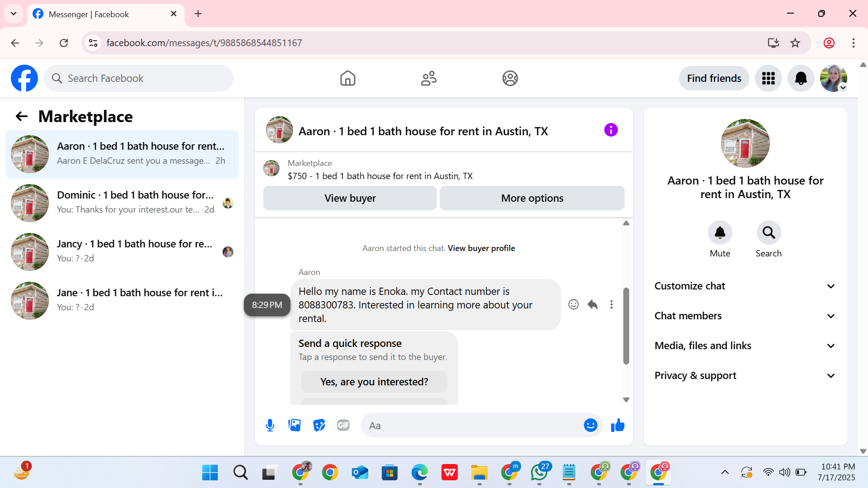React to Aaron's message with emoji
The width and height of the screenshot is (868, 488).
(x=573, y=304)
